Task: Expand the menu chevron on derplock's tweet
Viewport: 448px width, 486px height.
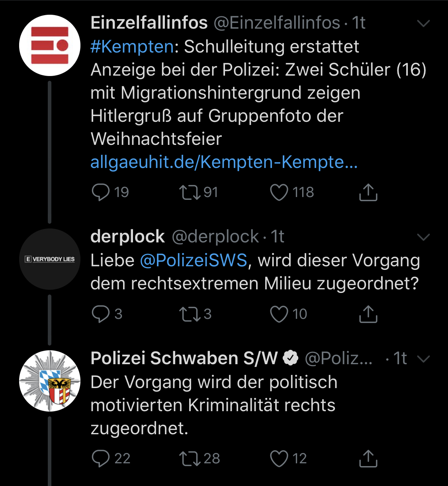Action: pos(423,237)
